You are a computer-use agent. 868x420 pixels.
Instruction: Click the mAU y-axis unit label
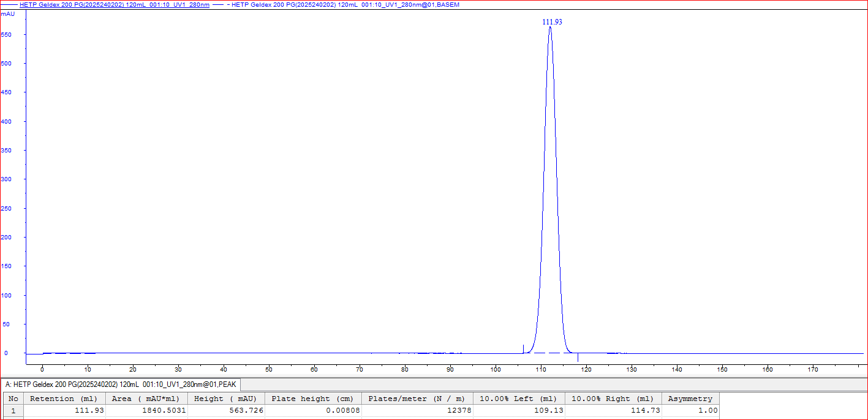point(8,13)
